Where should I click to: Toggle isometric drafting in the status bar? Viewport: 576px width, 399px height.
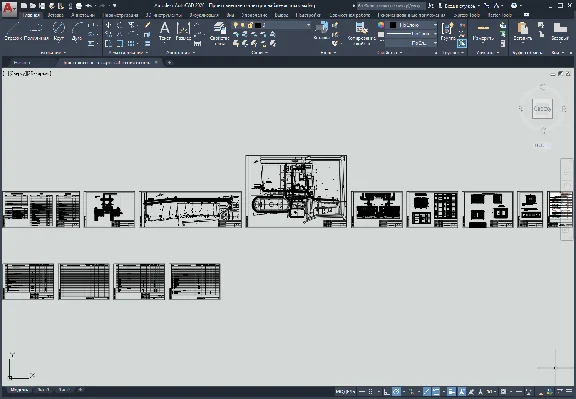point(411,392)
